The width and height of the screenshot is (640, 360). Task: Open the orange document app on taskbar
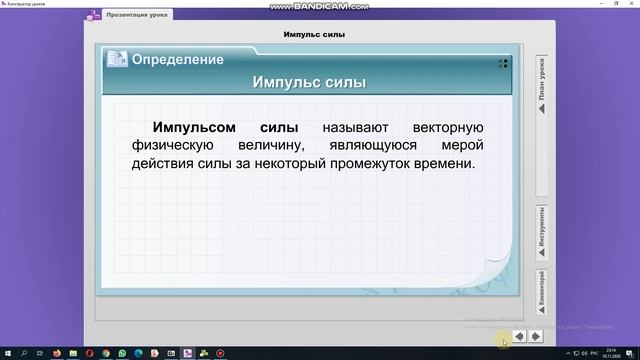tap(155, 353)
